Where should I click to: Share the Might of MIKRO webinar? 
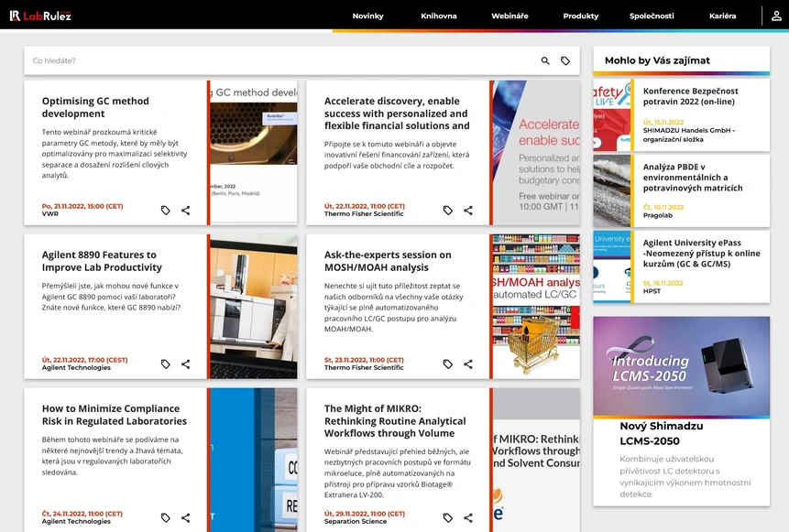(x=468, y=518)
